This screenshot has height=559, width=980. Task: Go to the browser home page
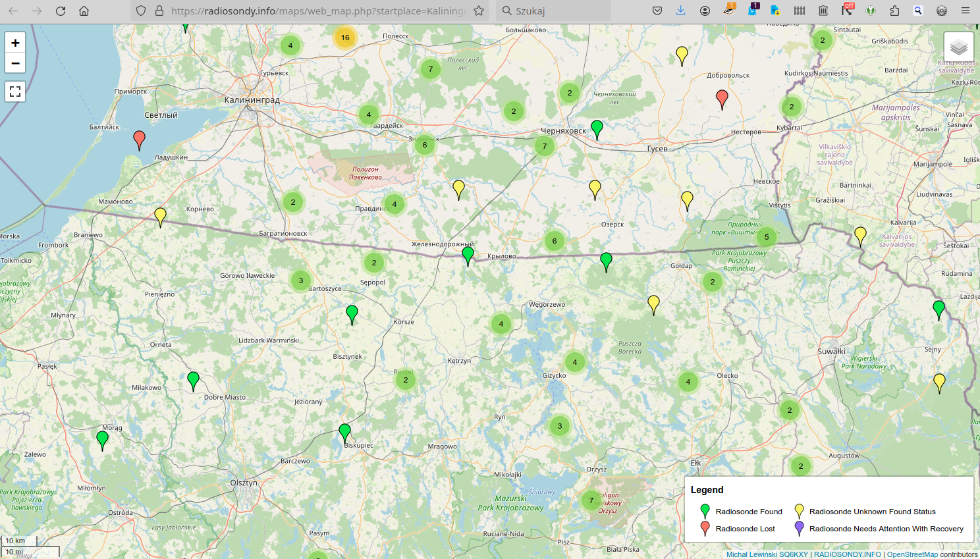pos(84,11)
